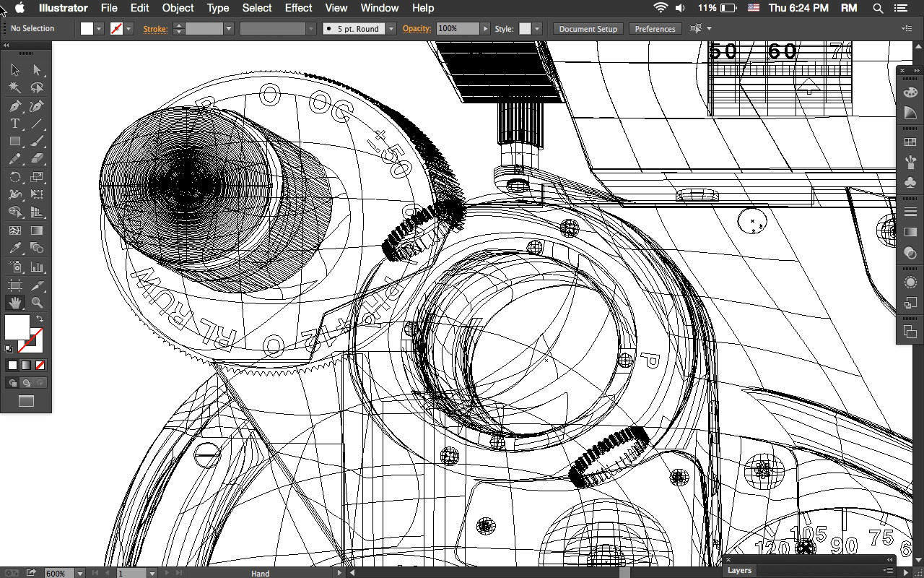Select the Eyedropper tool
The image size is (924, 578).
tap(15, 248)
